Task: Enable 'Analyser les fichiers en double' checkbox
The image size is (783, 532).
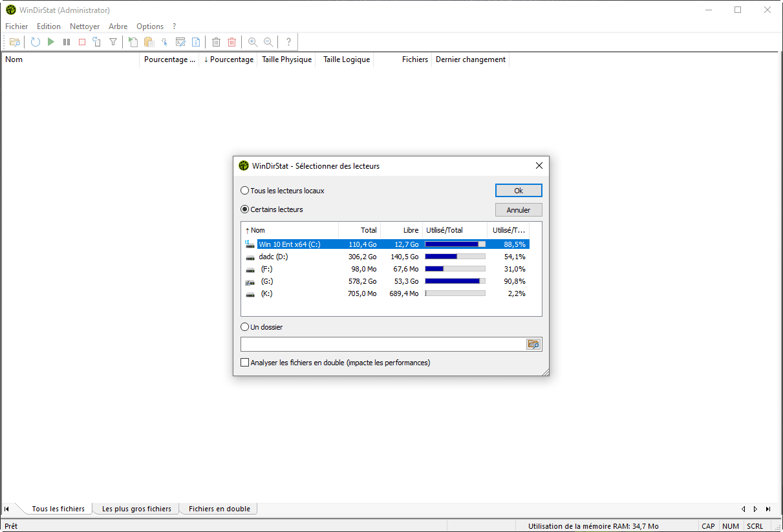Action: [x=244, y=363]
